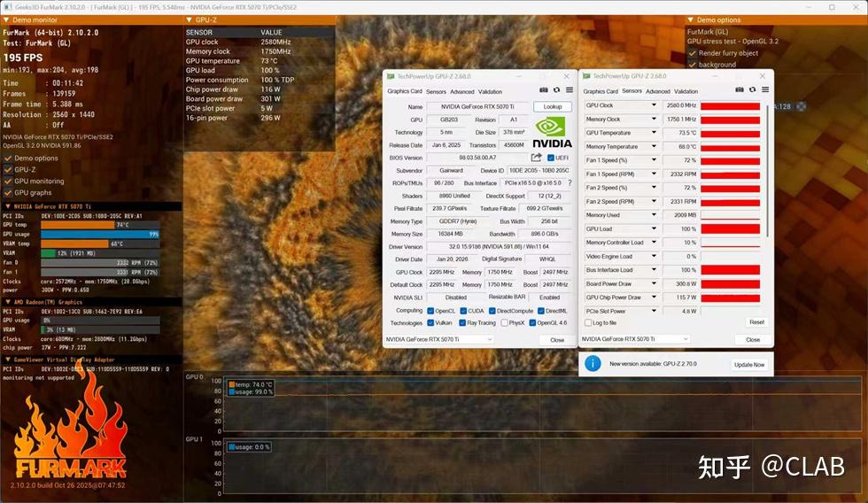The width and height of the screenshot is (868, 503).
Task: Open the Fan 1 Speed (%) dropdown
Action: tap(654, 160)
